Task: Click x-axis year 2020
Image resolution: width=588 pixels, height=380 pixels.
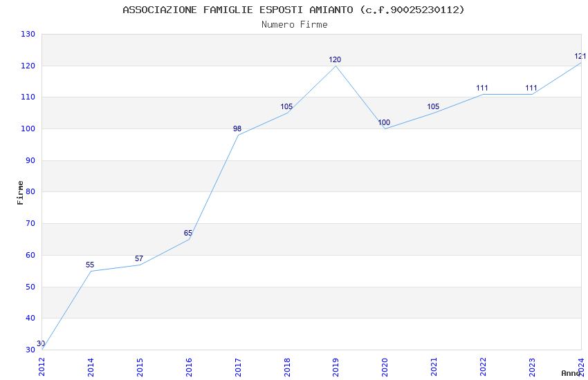Action: click(385, 367)
